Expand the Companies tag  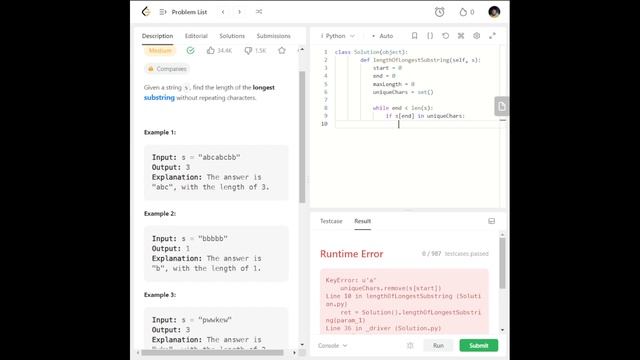(x=167, y=69)
